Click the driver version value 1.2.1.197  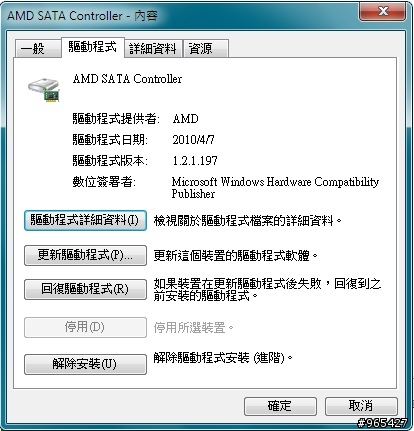(x=195, y=161)
